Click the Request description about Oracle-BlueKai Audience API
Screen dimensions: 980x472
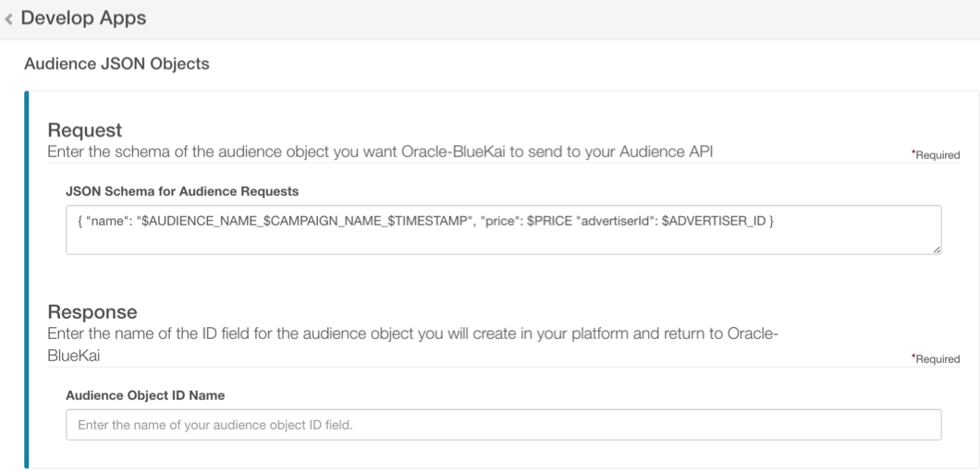(x=379, y=151)
